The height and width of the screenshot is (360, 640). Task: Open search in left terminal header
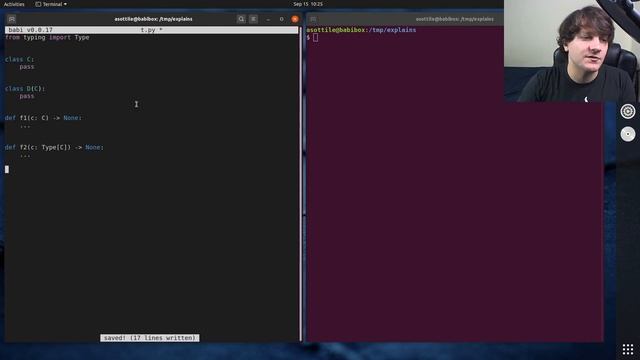tap(241, 19)
